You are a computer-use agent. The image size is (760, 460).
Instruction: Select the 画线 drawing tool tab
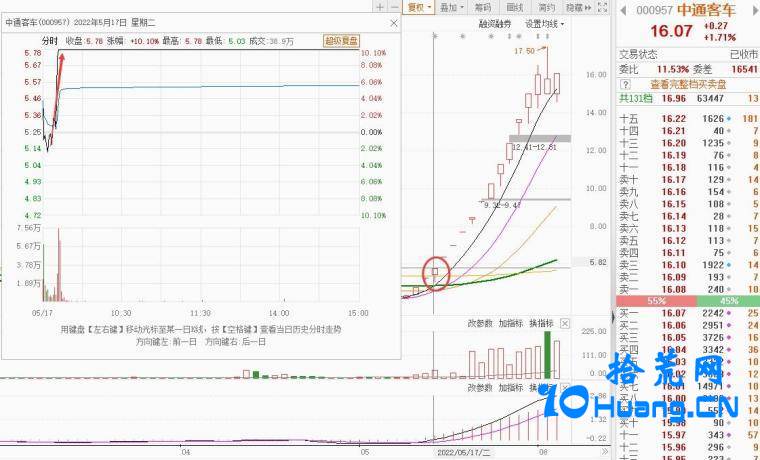click(x=515, y=7)
